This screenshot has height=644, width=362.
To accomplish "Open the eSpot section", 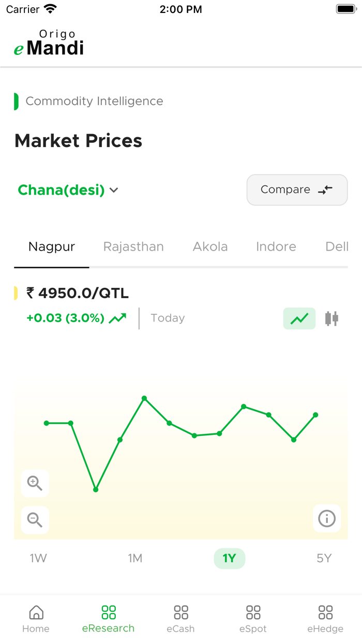I will pyautogui.click(x=253, y=619).
